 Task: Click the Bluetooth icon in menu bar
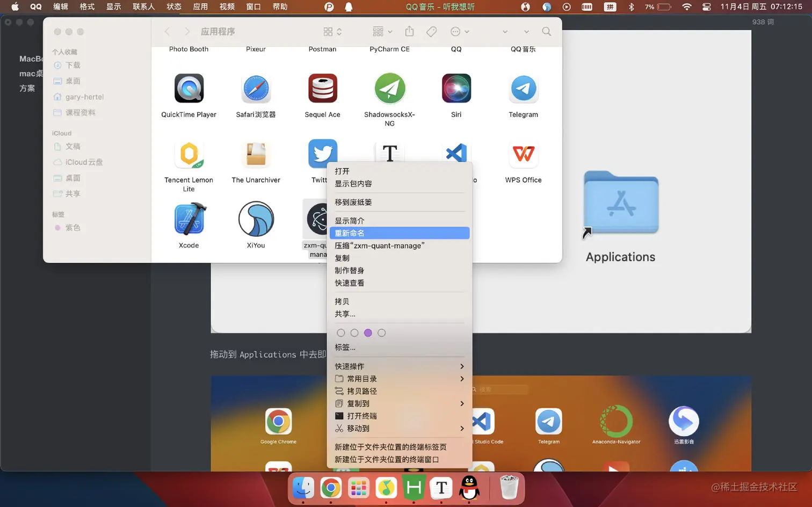(632, 7)
